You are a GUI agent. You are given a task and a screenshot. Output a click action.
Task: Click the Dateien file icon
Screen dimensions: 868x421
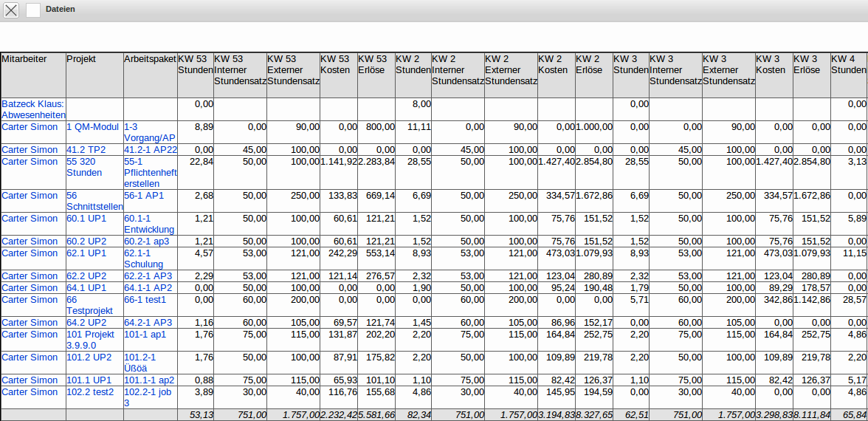click(33, 10)
